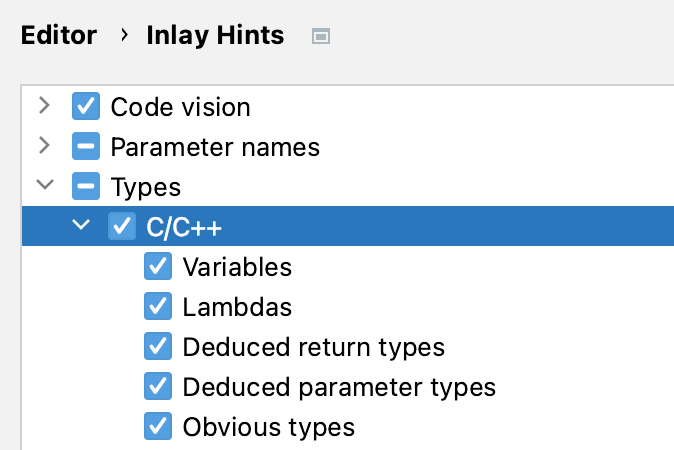Toggle the Parameter names checkbox
The width and height of the screenshot is (674, 450).
[x=86, y=147]
